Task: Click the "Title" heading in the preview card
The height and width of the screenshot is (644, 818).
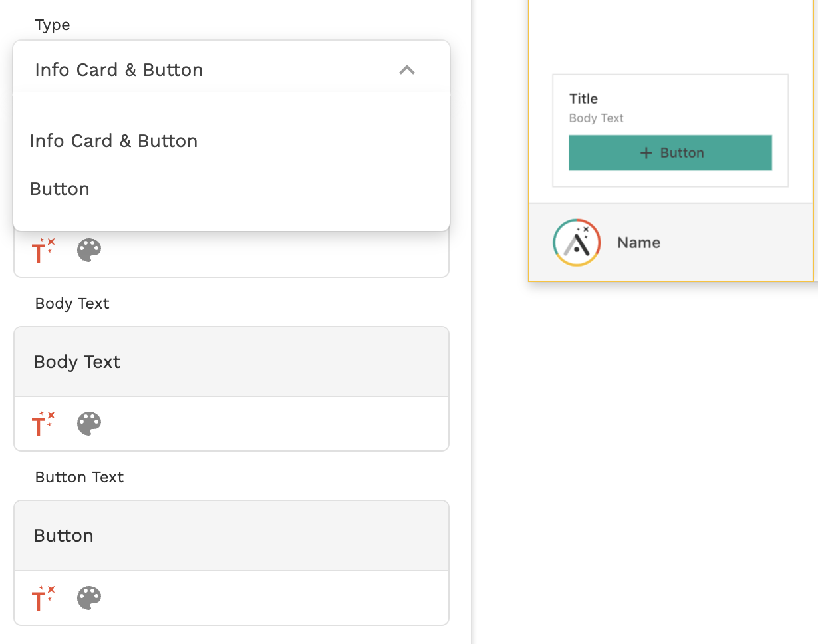Action: [x=583, y=99]
